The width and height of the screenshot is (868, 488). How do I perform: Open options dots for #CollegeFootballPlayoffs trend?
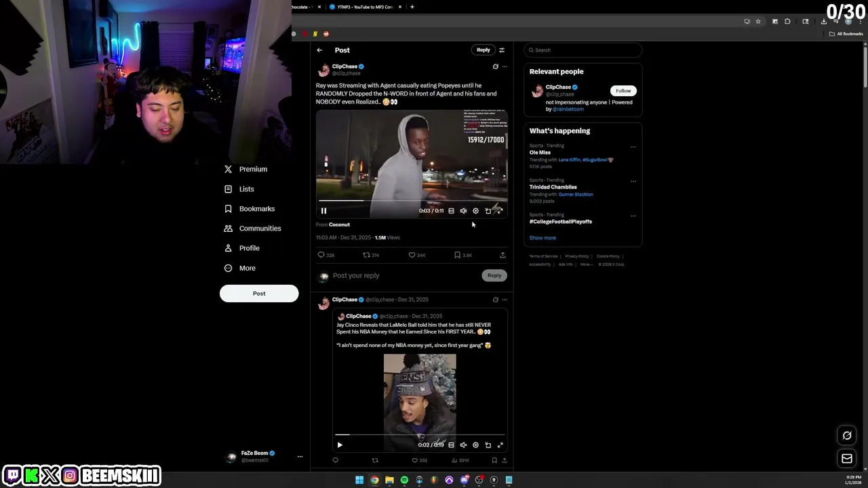(633, 216)
